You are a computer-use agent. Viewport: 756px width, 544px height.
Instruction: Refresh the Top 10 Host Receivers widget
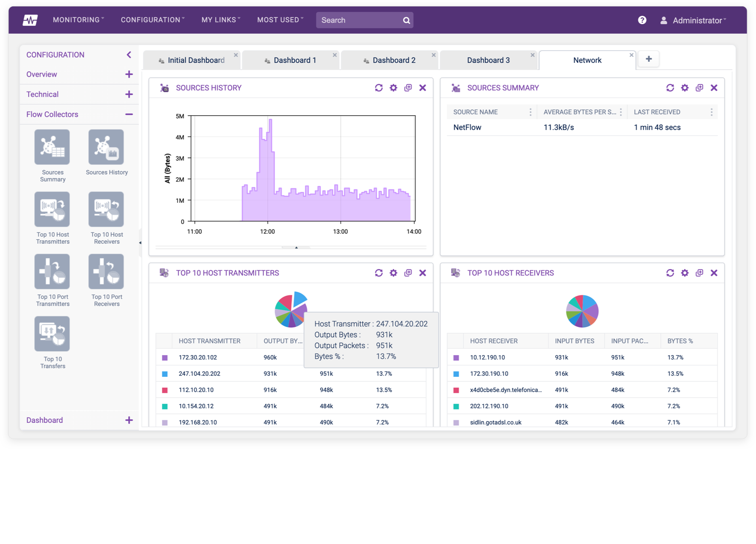point(670,272)
